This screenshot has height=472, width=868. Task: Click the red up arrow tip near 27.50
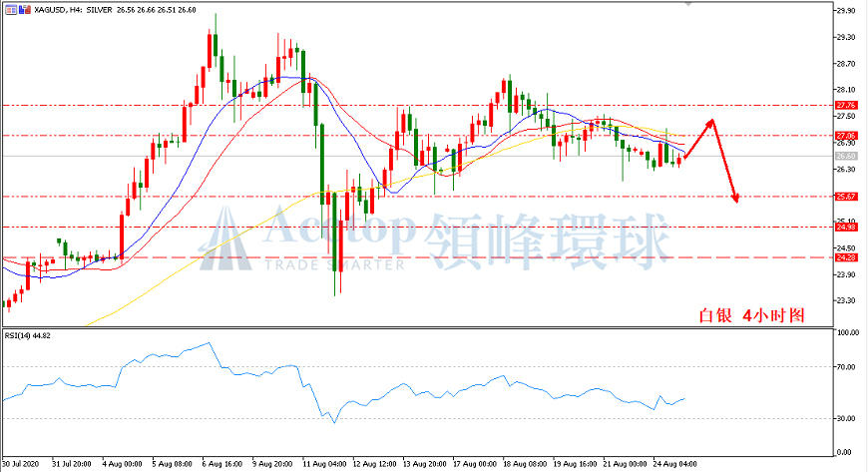pyautogui.click(x=711, y=122)
